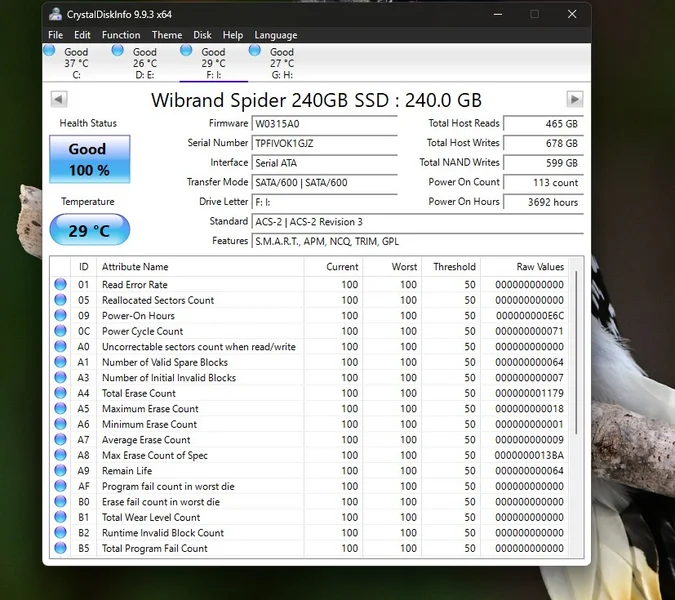Viewport: 675px width, 600px height.
Task: Click status orb of Total Erase Count row
Action: 60,393
